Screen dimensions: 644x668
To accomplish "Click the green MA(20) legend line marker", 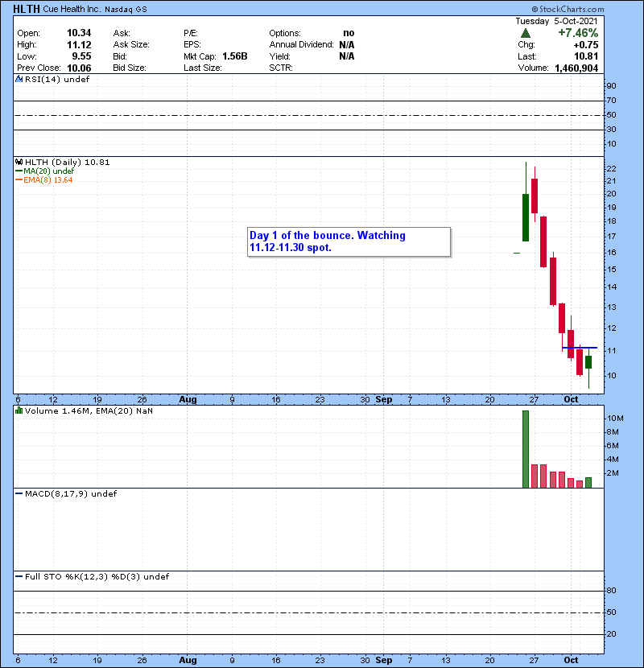I will 19,171.
